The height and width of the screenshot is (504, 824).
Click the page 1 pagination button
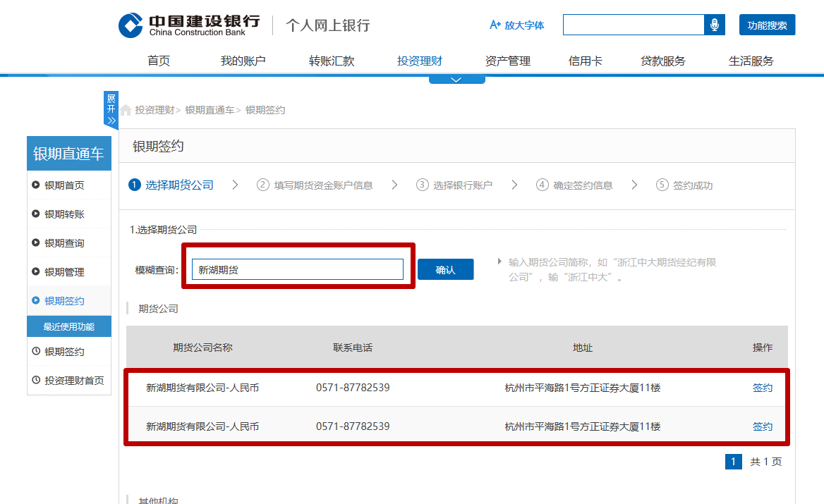coord(734,462)
